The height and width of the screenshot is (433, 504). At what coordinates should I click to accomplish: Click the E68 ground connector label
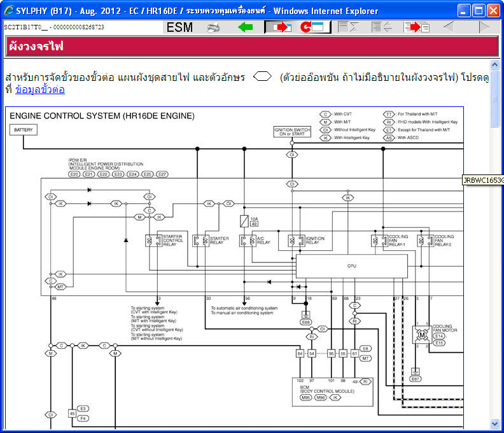point(305,322)
